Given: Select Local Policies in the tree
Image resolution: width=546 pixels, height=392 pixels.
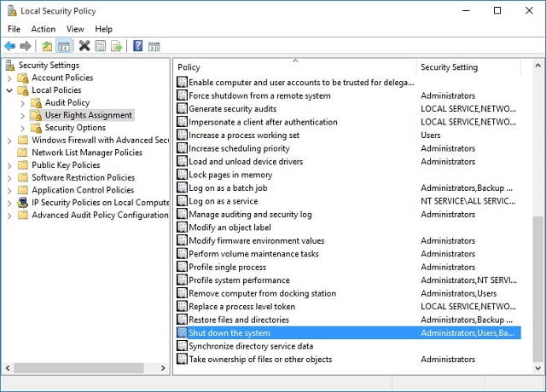Looking at the screenshot, I should pyautogui.click(x=56, y=90).
